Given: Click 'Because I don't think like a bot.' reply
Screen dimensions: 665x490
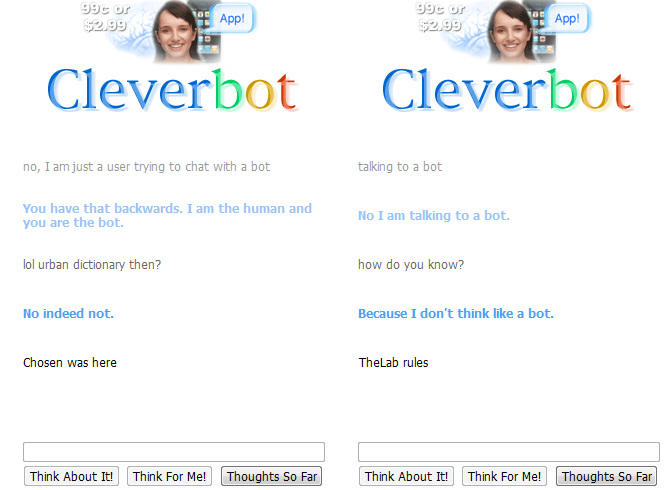Looking at the screenshot, I should click(456, 314).
